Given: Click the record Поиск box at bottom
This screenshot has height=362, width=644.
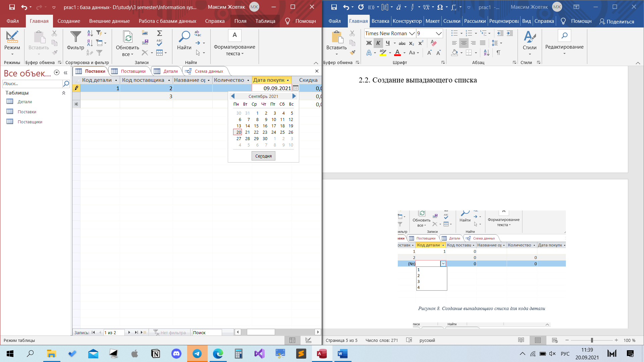Looking at the screenshot, I should (207, 333).
